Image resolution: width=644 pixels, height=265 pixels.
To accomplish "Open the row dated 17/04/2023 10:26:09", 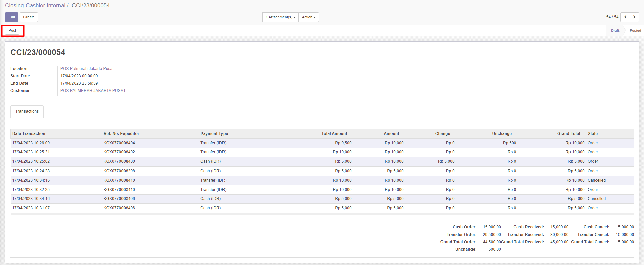I will (322, 143).
